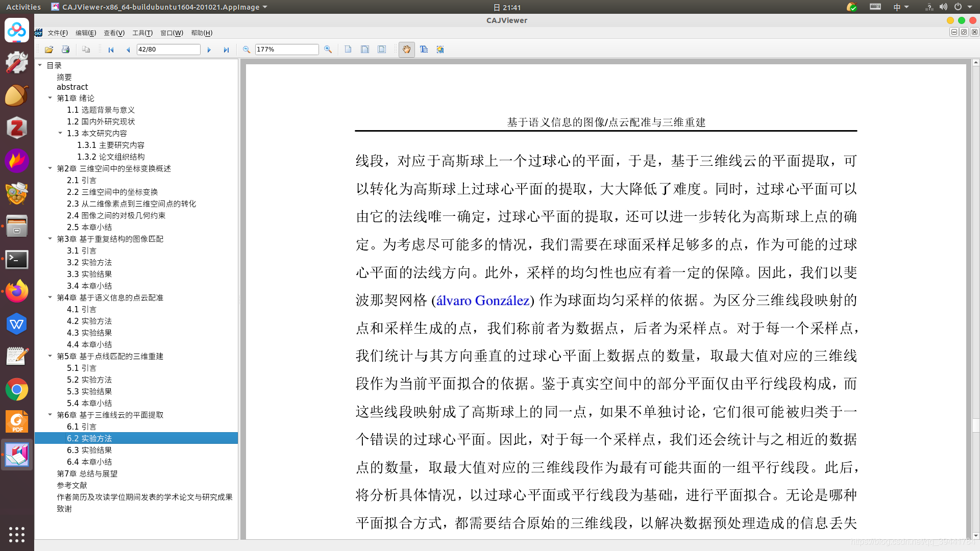The width and height of the screenshot is (980, 551).
Task: Open the 编辑(E) menu
Action: pos(86,33)
